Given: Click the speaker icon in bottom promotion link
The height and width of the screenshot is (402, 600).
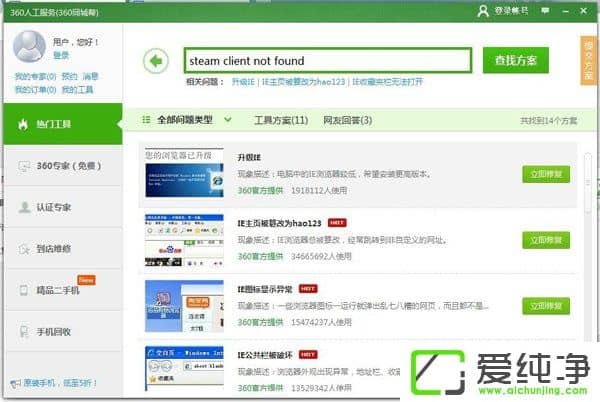Looking at the screenshot, I should tap(15, 383).
